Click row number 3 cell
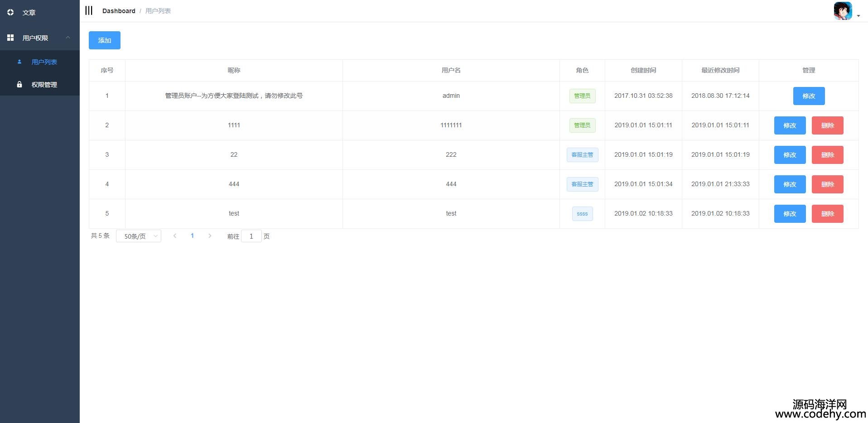Viewport: 868px width, 423px height. [107, 154]
